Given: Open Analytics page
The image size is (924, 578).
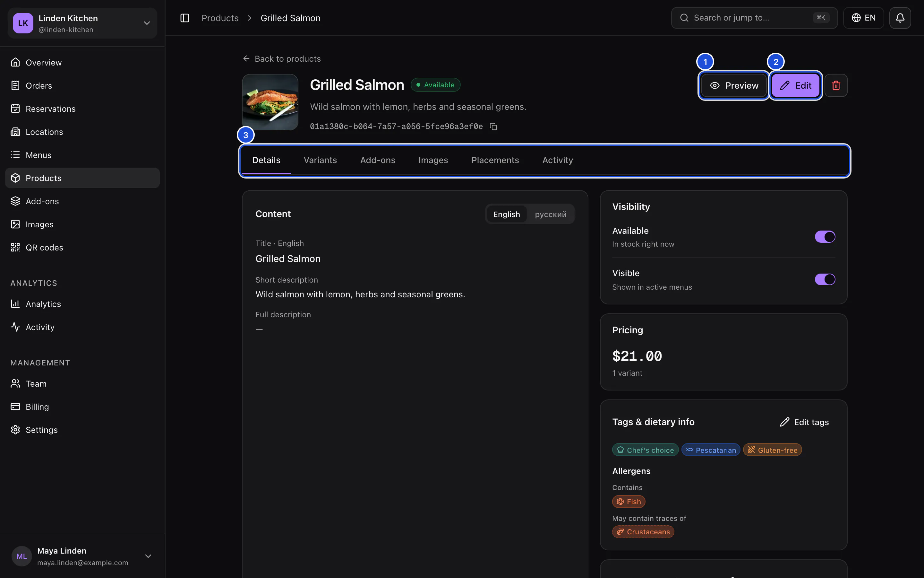Looking at the screenshot, I should (82, 304).
